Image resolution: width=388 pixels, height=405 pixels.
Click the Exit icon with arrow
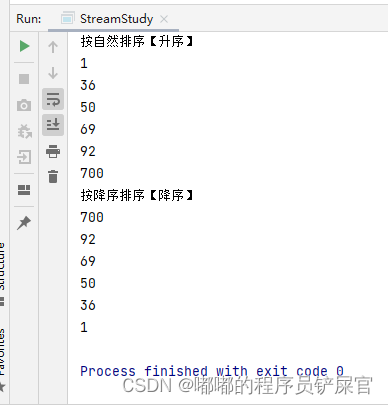[x=24, y=157]
